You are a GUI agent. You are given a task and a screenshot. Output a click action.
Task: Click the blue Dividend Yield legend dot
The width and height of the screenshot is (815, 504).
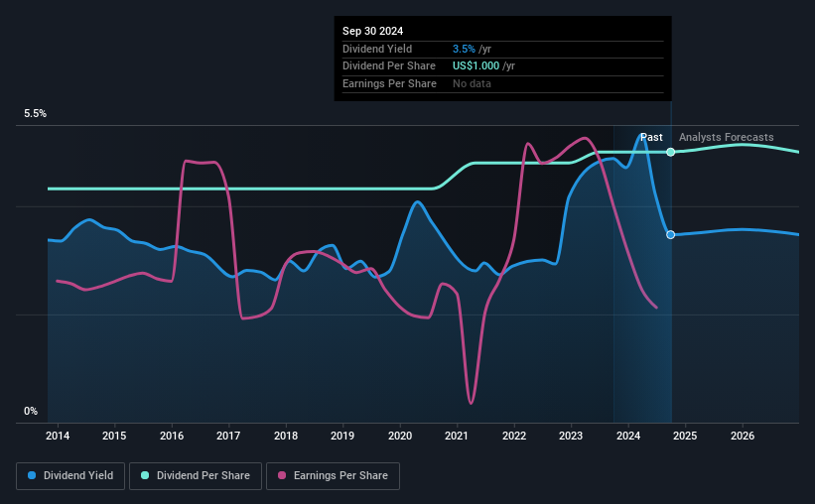click(x=32, y=475)
